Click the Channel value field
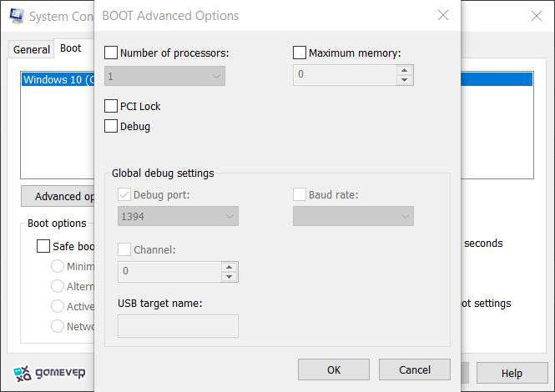Screen dimensions: 555x392 point(170,272)
